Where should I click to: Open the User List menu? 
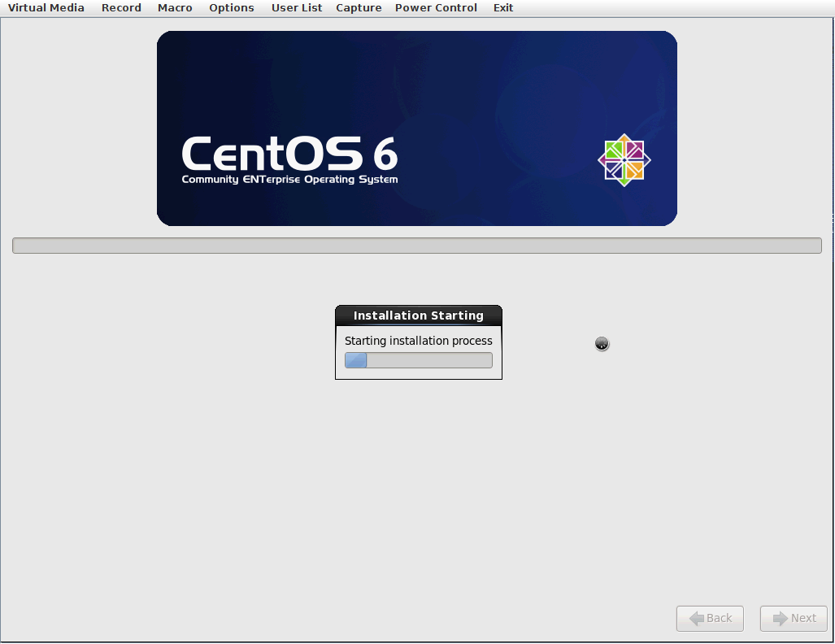(x=297, y=8)
